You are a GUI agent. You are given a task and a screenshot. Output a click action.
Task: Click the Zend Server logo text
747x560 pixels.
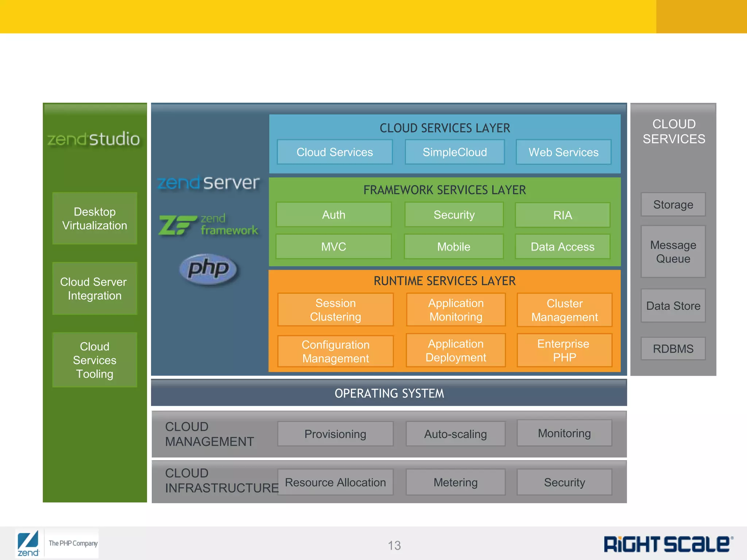[x=208, y=182]
